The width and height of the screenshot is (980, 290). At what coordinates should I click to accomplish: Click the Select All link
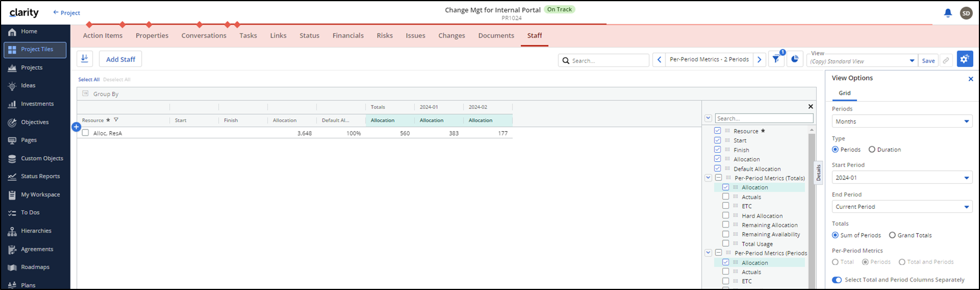89,80
